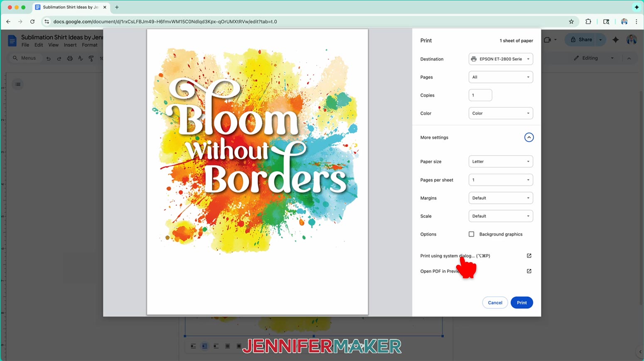
Task: Click the browser forward arrow
Action: coord(20,22)
